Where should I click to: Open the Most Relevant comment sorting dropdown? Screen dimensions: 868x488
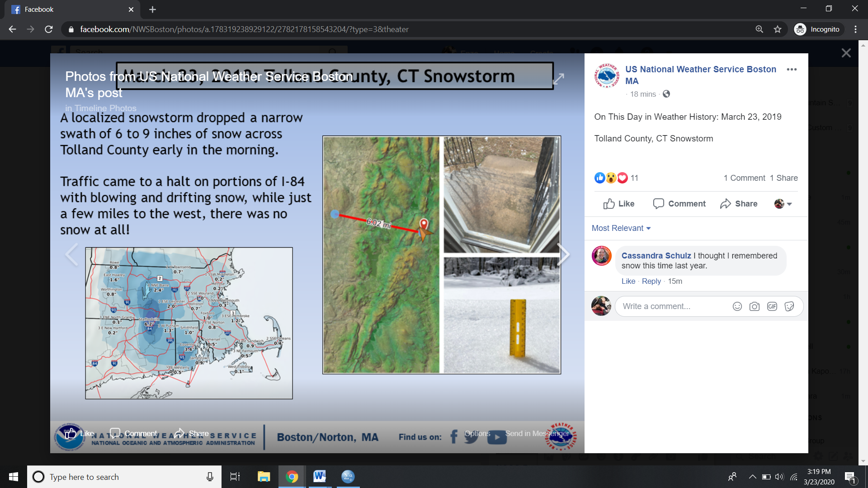[x=621, y=228]
